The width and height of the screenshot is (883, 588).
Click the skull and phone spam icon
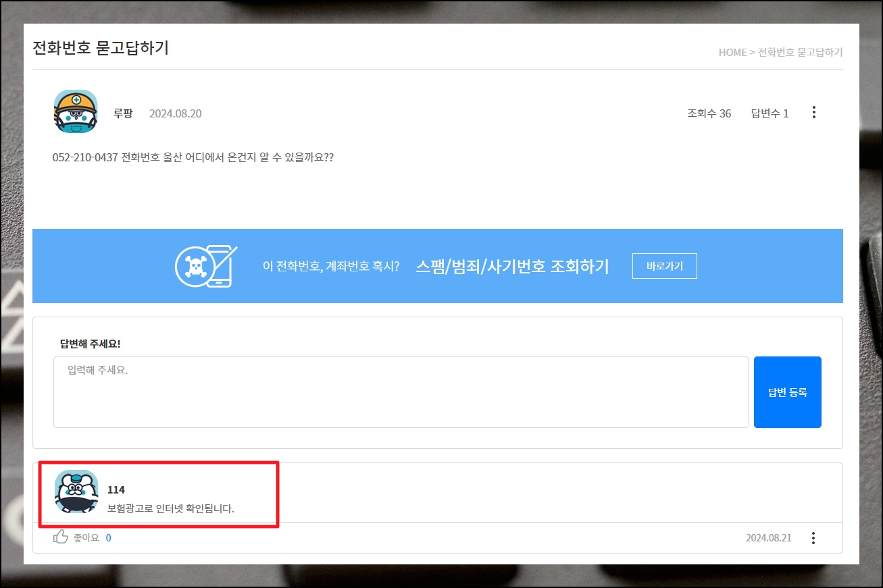coord(207,266)
